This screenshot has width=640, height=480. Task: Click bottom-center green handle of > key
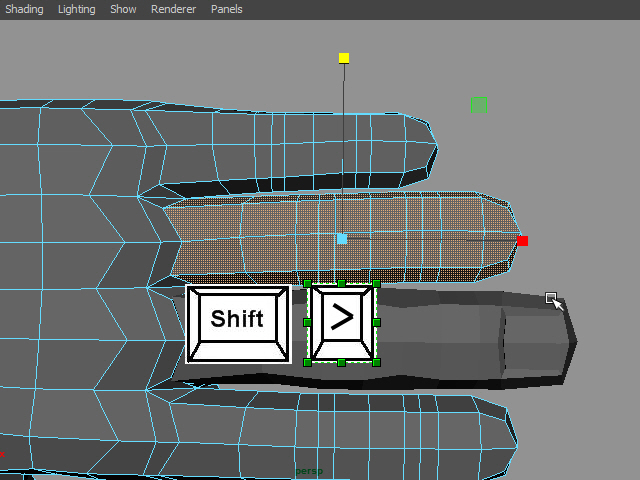click(342, 362)
